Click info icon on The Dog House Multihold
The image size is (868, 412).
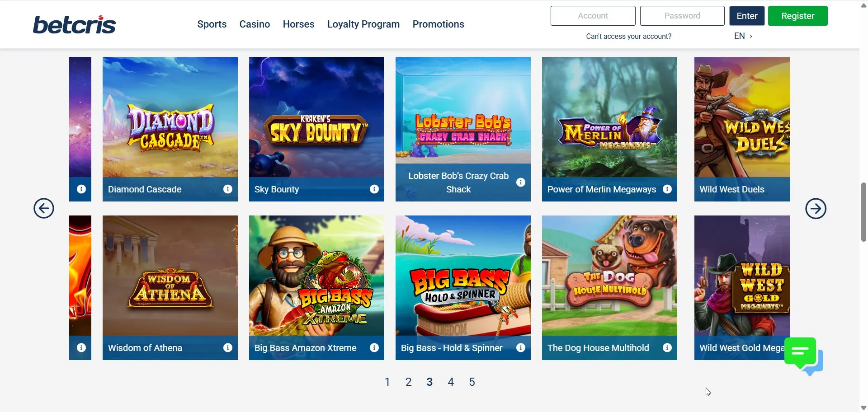click(x=667, y=348)
